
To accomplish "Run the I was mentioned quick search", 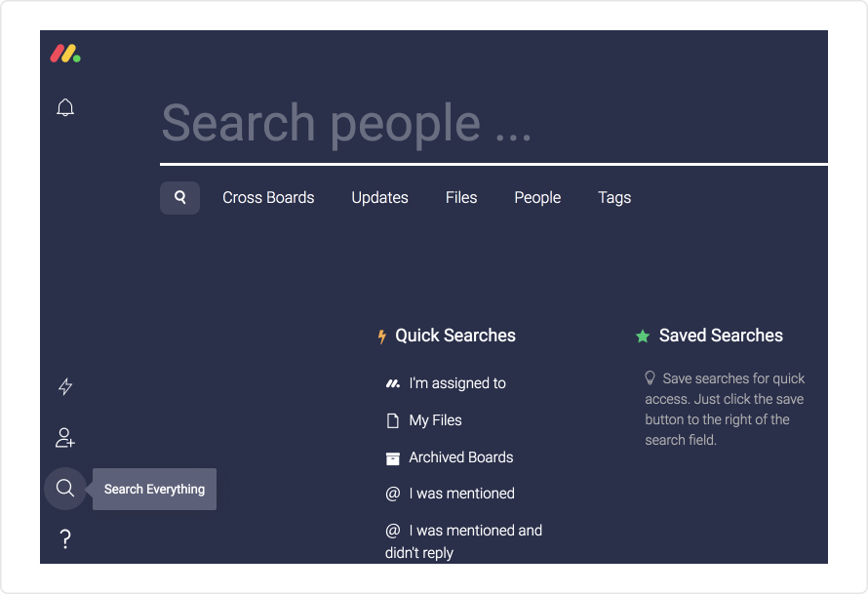I will (450, 494).
